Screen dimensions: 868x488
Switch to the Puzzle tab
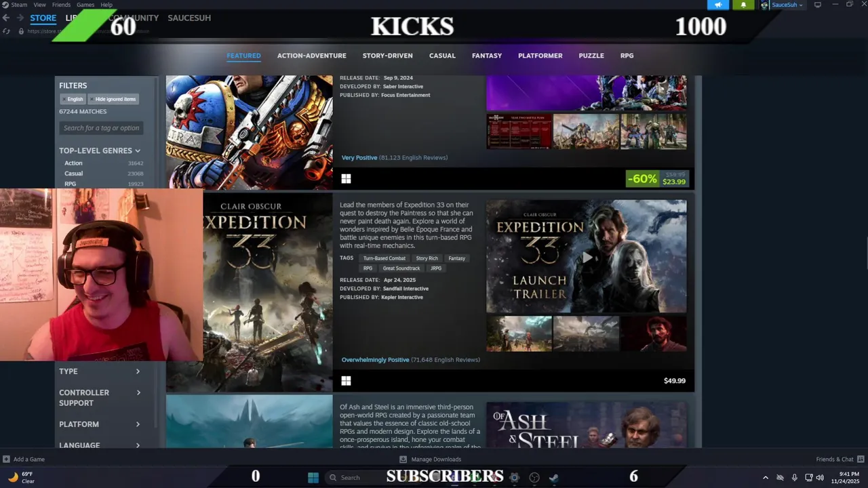pyautogui.click(x=591, y=56)
